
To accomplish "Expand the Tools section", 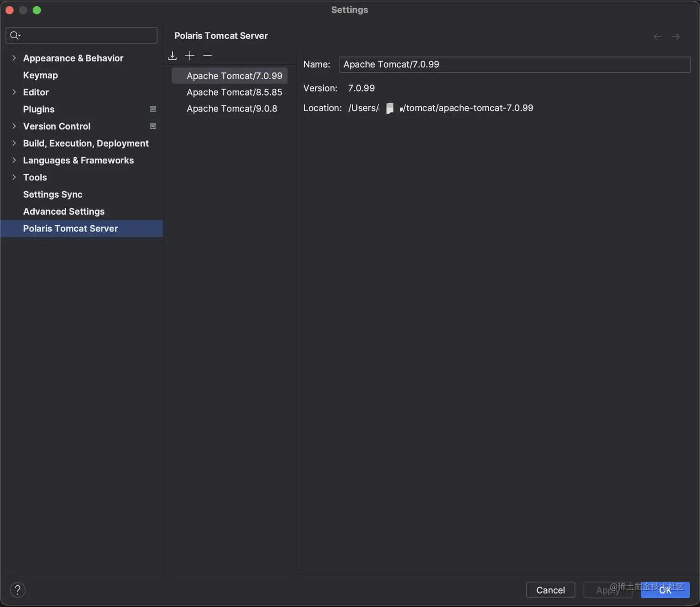I will [x=14, y=177].
